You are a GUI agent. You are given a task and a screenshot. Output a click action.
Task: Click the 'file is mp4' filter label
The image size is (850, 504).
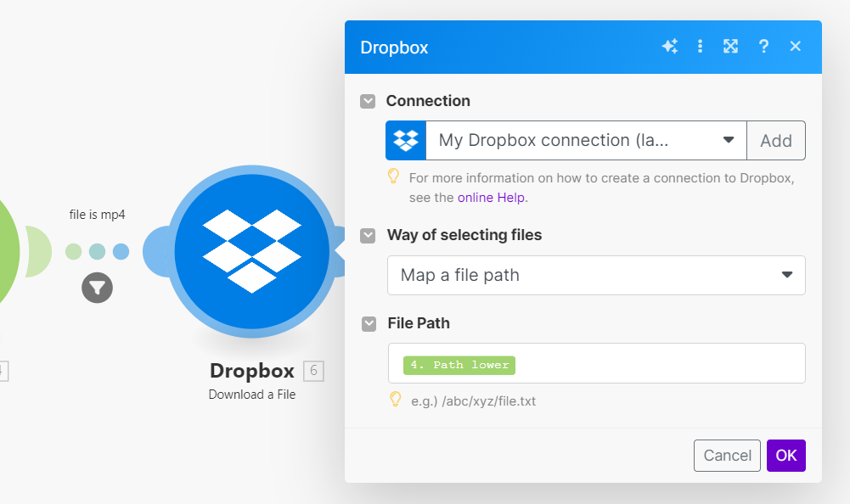97,215
